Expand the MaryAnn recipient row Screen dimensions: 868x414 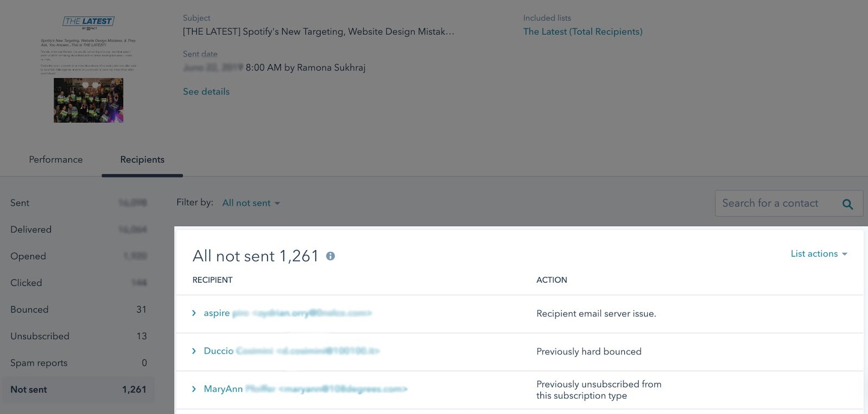pyautogui.click(x=194, y=389)
